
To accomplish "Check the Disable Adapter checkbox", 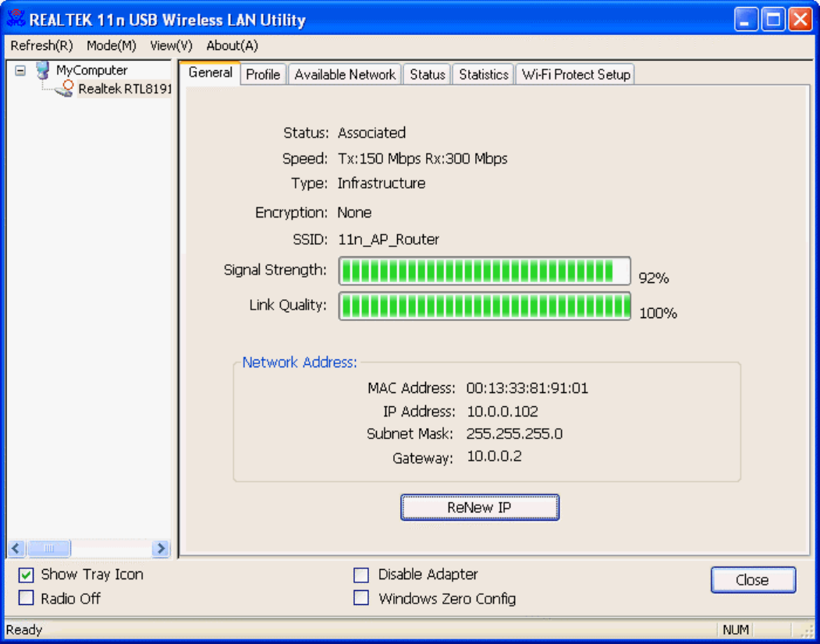I will (360, 575).
